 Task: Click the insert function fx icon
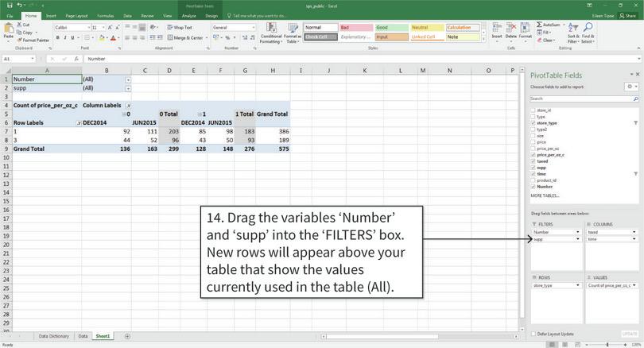pyautogui.click(x=76, y=59)
